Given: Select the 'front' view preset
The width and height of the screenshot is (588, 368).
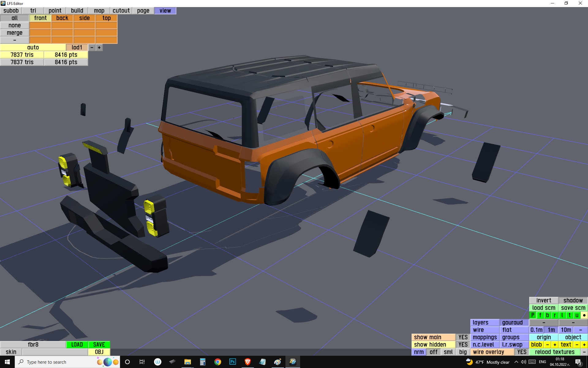Looking at the screenshot, I should click(40, 18).
